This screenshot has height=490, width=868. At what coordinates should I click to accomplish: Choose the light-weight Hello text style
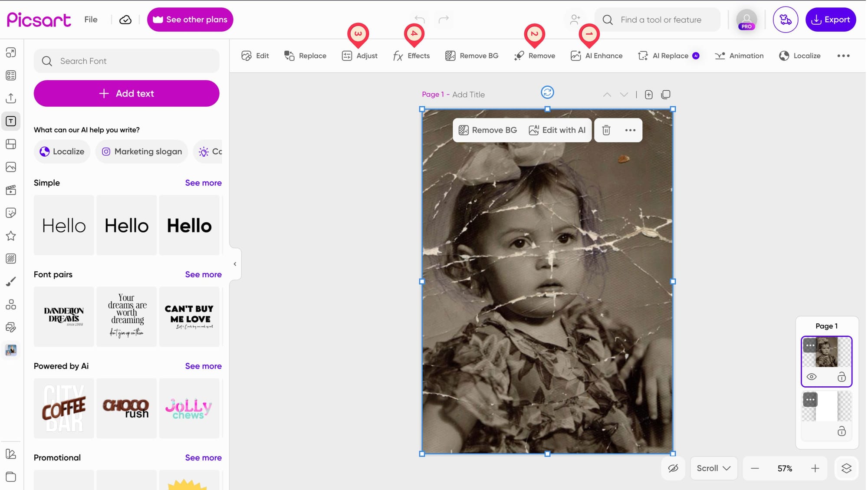tap(64, 225)
